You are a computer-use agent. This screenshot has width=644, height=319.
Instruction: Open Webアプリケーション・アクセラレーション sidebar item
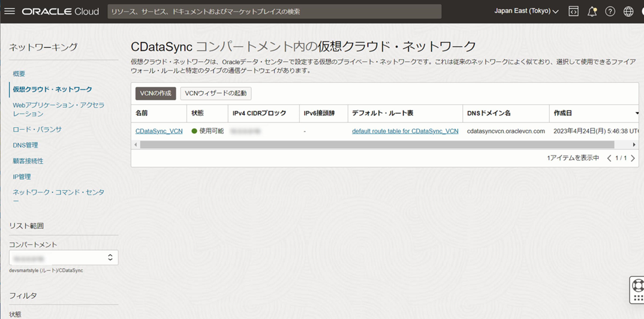click(x=58, y=109)
